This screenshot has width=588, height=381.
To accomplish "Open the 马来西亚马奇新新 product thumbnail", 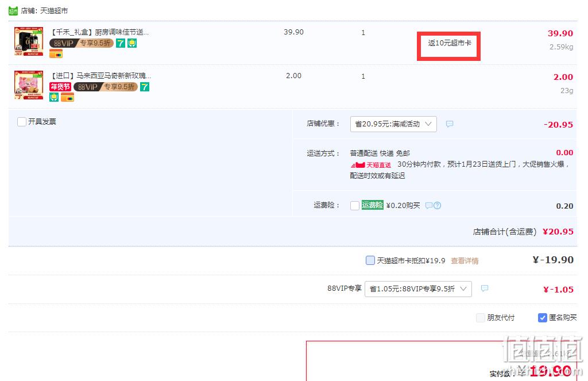I will tap(29, 85).
